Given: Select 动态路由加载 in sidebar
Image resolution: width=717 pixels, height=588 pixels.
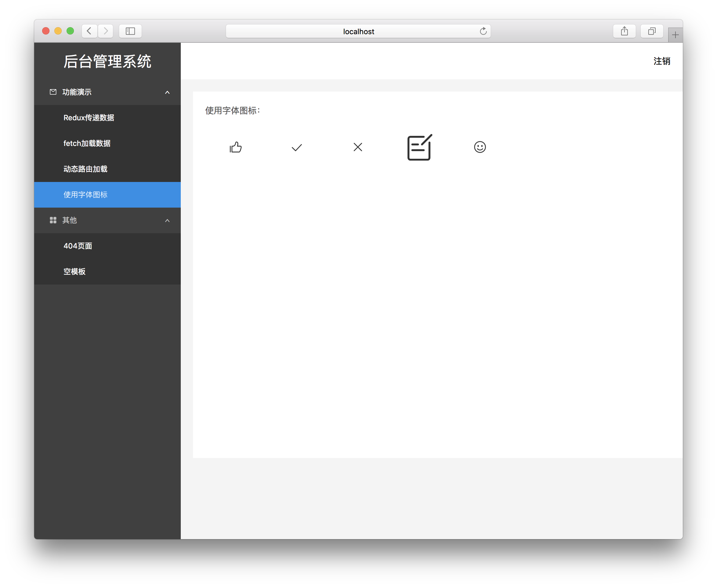Looking at the screenshot, I should [x=86, y=169].
